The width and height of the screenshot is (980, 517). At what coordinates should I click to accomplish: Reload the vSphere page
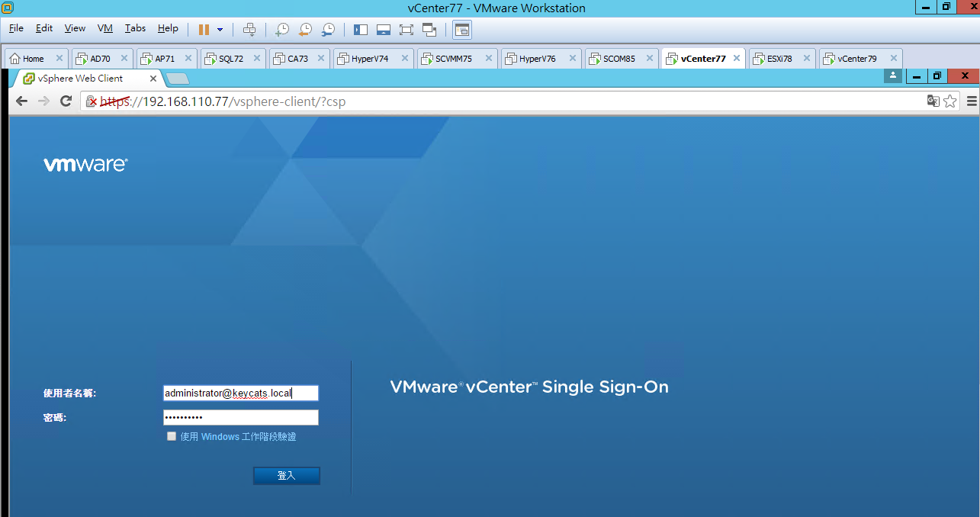[x=66, y=101]
